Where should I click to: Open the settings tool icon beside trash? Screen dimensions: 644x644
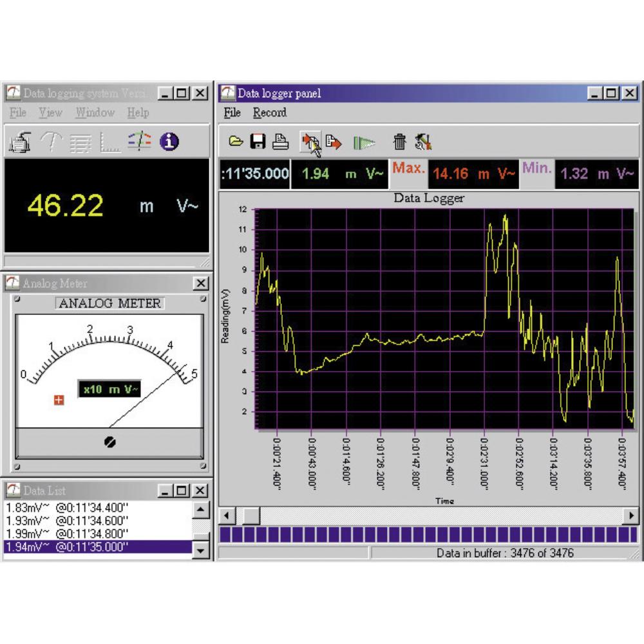tap(423, 142)
